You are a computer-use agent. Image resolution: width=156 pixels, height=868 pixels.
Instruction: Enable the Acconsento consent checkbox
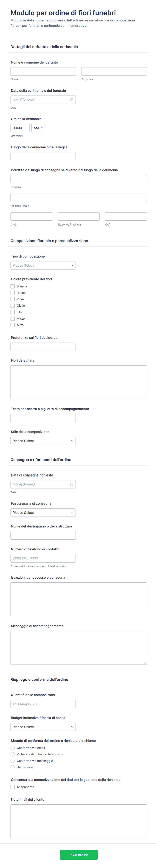coord(12,787)
